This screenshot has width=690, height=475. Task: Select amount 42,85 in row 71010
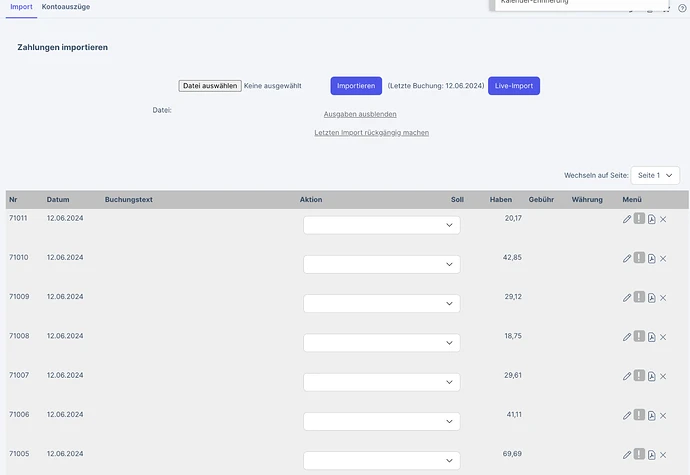click(512, 258)
